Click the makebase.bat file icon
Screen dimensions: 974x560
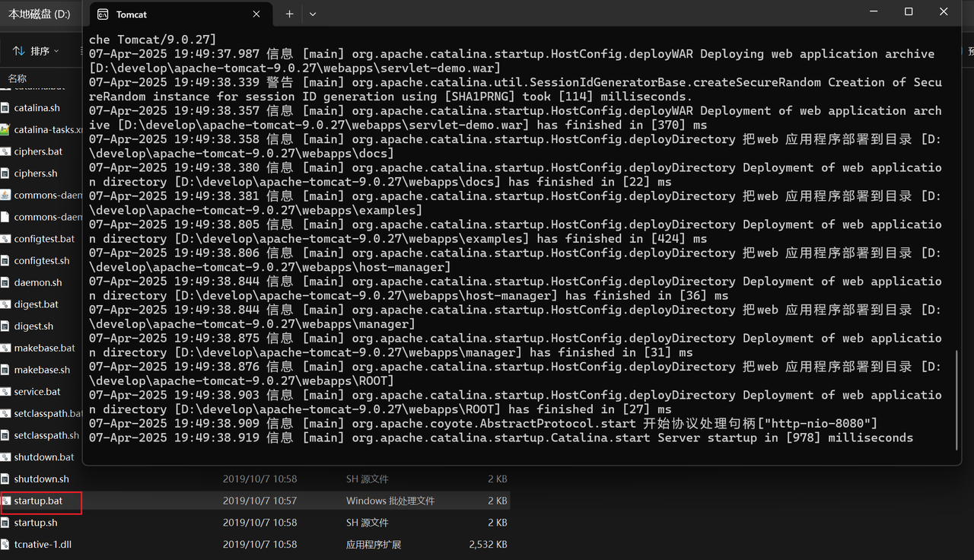[6, 348]
